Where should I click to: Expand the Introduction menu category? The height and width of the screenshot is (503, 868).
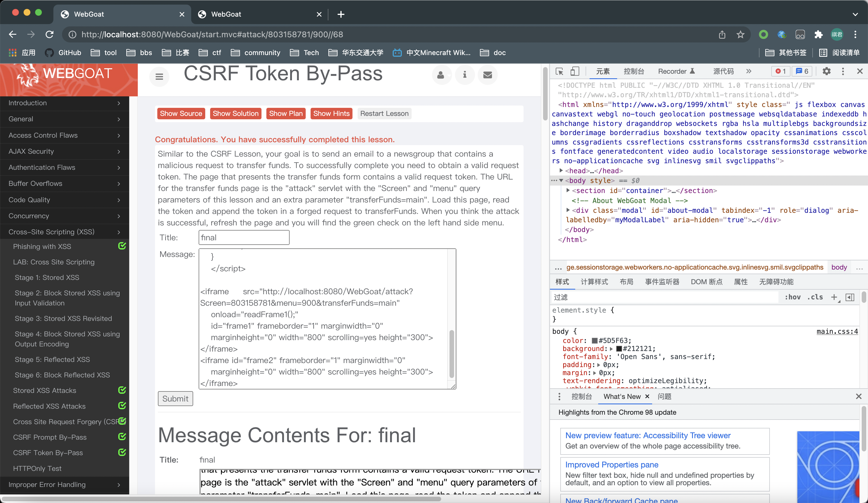point(64,103)
